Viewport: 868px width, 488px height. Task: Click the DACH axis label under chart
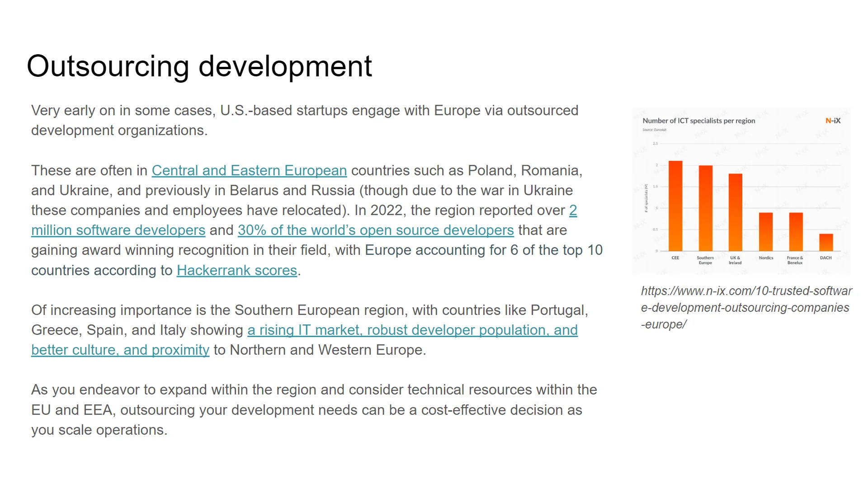(x=826, y=258)
